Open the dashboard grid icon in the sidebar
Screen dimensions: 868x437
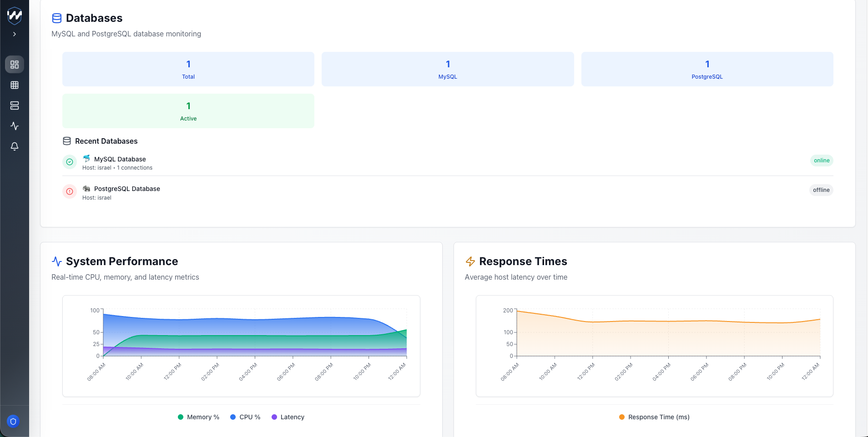pos(15,65)
